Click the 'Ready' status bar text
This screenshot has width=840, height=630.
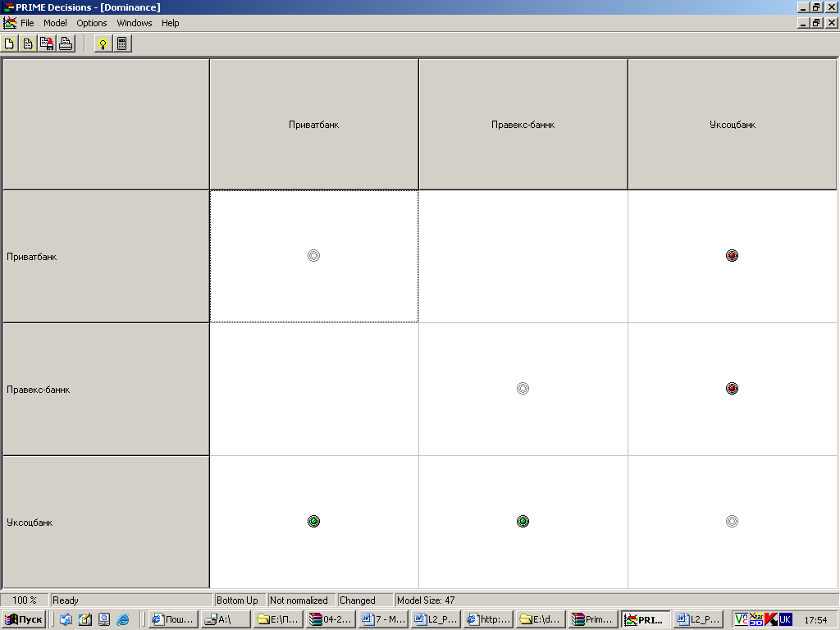coord(66,600)
